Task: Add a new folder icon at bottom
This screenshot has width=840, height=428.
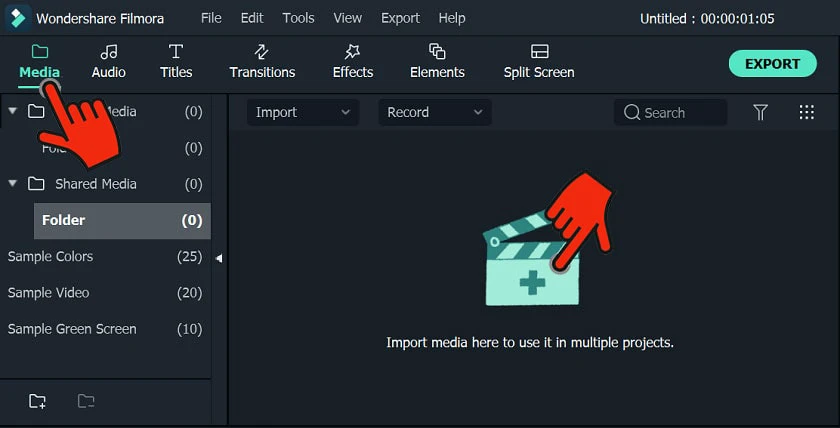Action: pos(38,401)
